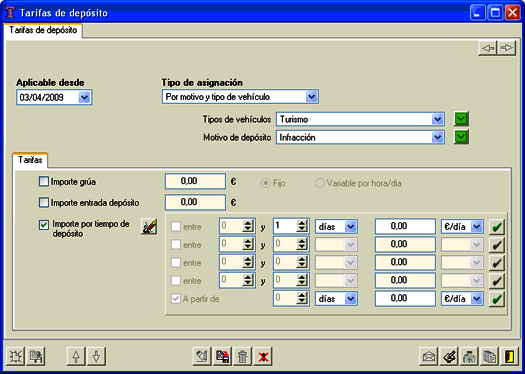This screenshot has height=374, width=525.
Task: Click amount field on second entre row
Action: (x=405, y=244)
